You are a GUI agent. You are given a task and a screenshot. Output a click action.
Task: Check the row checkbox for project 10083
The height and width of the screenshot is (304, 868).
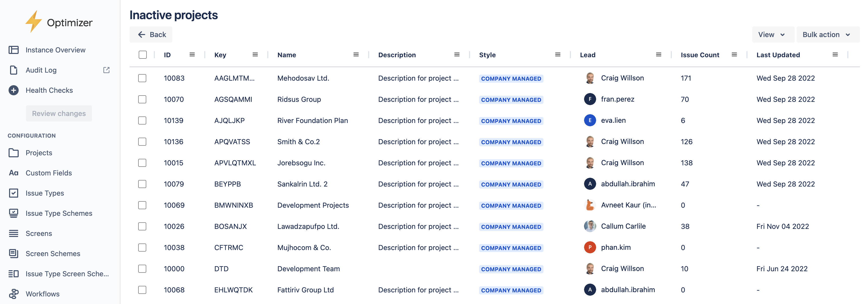(142, 78)
